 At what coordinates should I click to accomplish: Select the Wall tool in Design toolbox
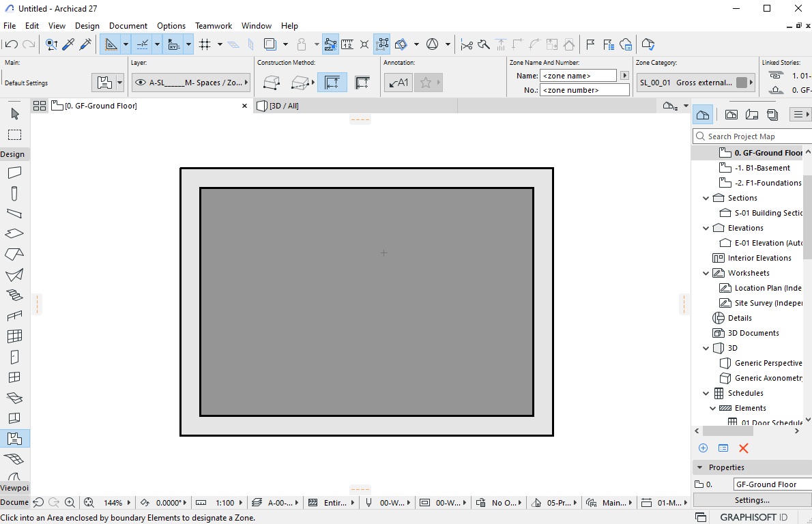point(14,173)
